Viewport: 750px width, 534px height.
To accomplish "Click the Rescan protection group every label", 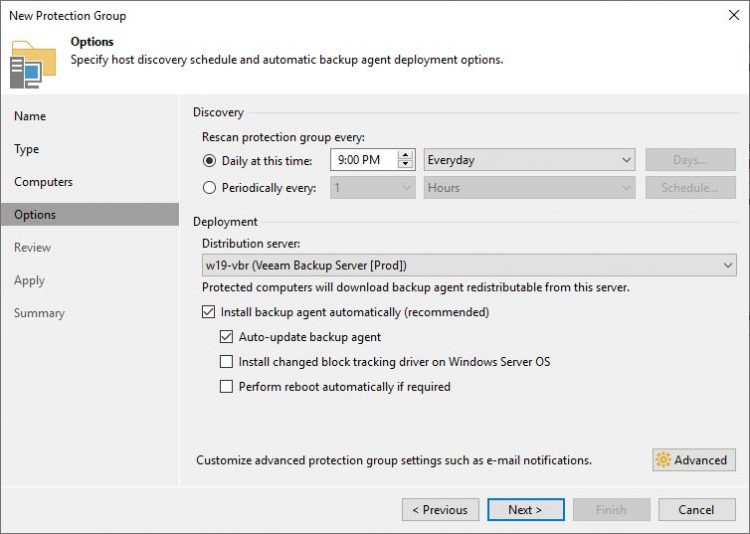I will [x=283, y=137].
